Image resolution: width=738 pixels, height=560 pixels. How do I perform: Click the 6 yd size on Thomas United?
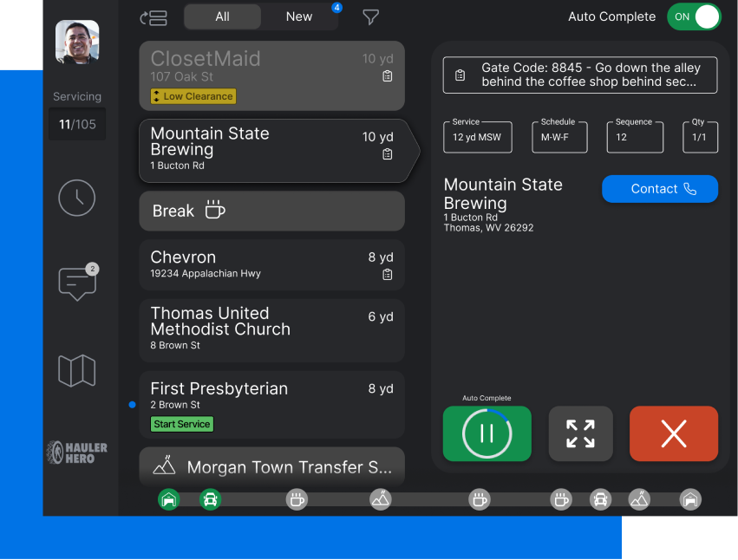(x=381, y=316)
